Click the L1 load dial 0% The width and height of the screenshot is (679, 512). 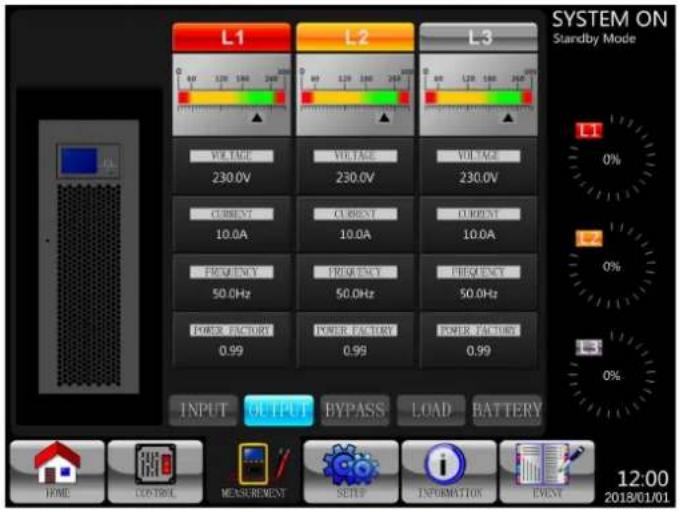(x=611, y=159)
